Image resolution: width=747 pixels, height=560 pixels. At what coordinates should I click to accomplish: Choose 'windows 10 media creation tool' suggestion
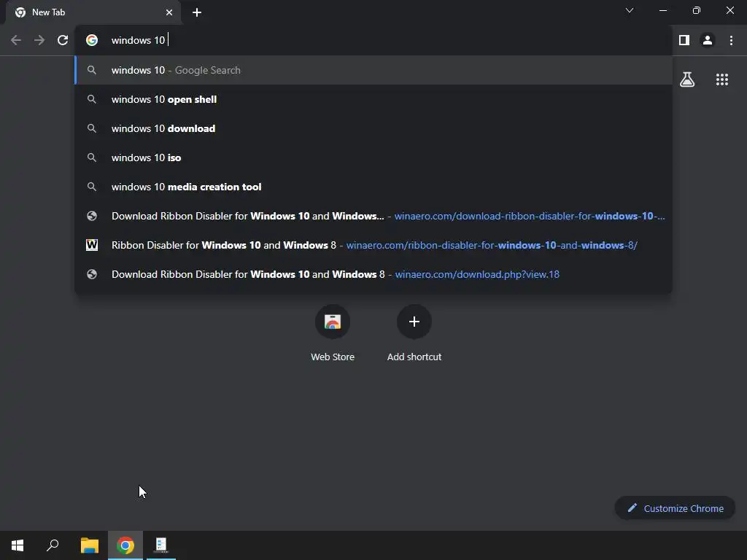(373, 187)
